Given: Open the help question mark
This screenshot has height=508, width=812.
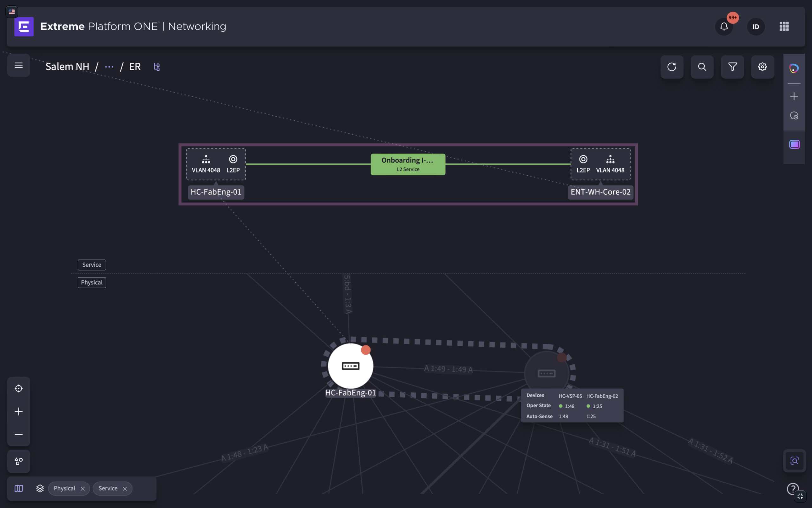Looking at the screenshot, I should click(x=793, y=489).
